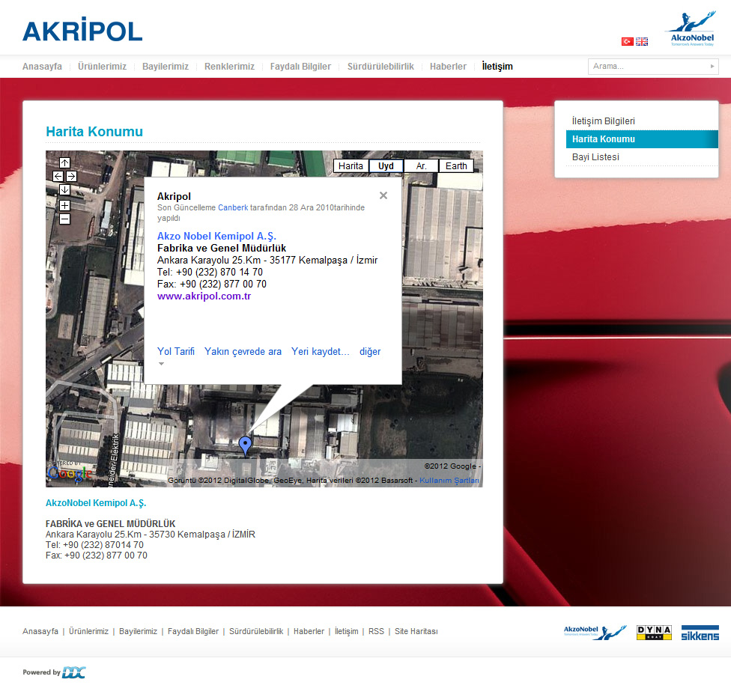Image resolution: width=731 pixels, height=700 pixels.
Task: Click the Yol Tarifi directions link
Action: pos(176,351)
